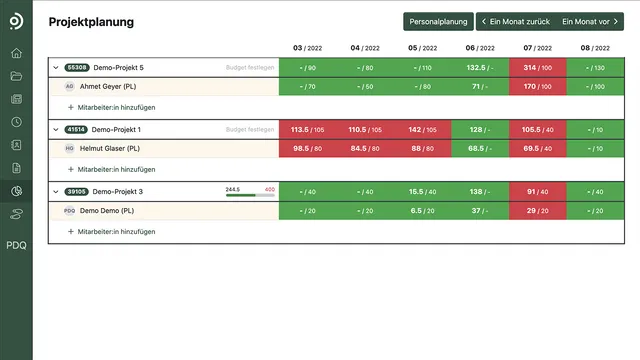Click the 08 / 2022 column header
Screen dimensions: 640x360
coord(595,48)
